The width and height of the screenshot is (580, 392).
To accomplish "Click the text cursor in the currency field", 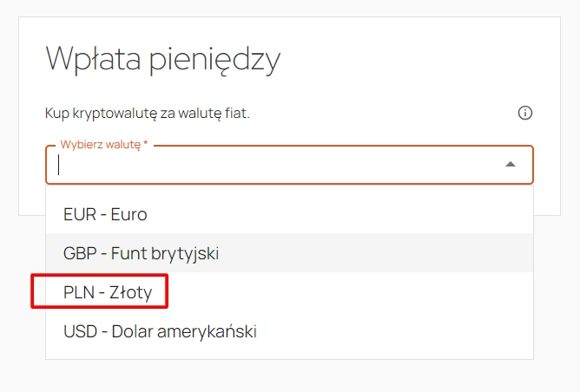I will (58, 165).
